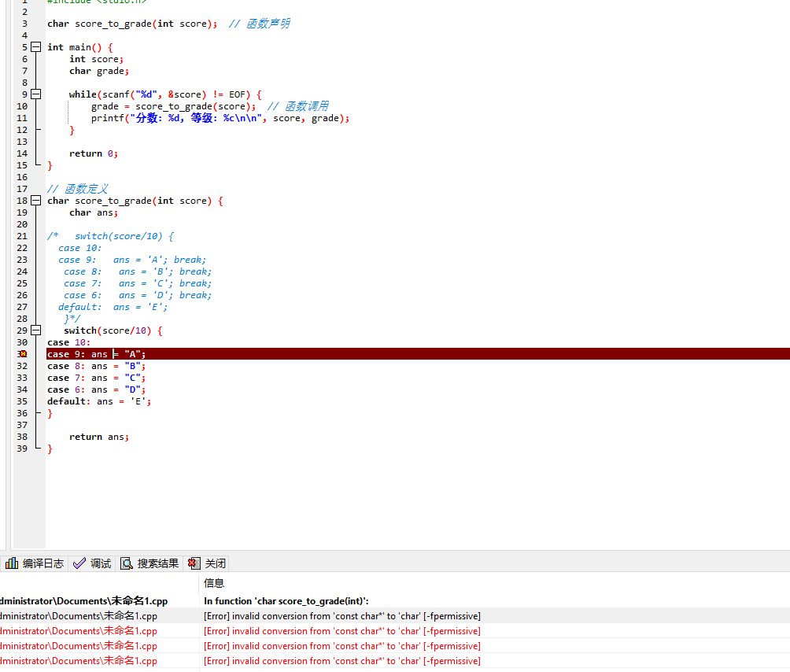The width and height of the screenshot is (790, 672).
Task: Click 'char ans;' on line 19
Action: [94, 212]
